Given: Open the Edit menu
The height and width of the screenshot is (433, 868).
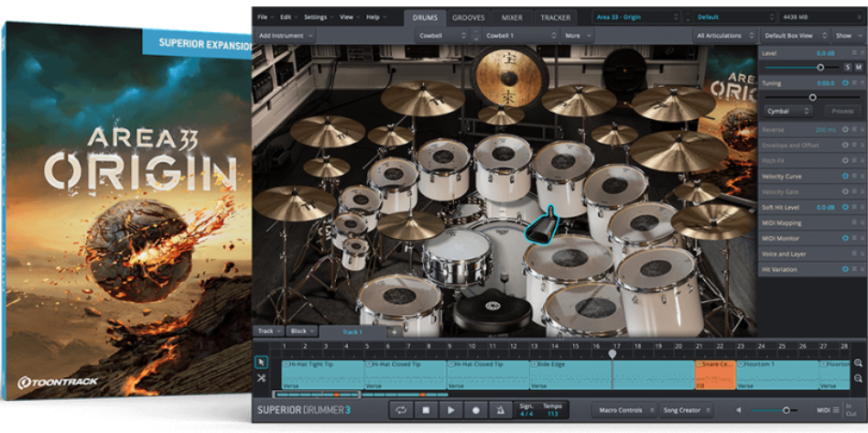Looking at the screenshot, I should click(288, 17).
